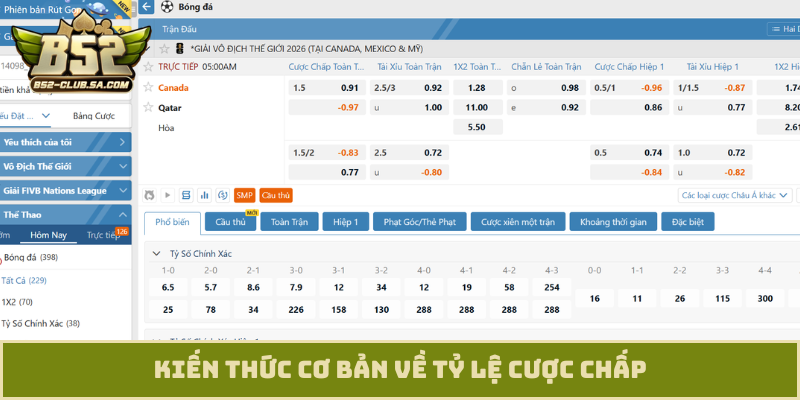Bet handicap 1.5/2 at odds -0.83
This screenshot has width=800, height=400.
click(327, 153)
